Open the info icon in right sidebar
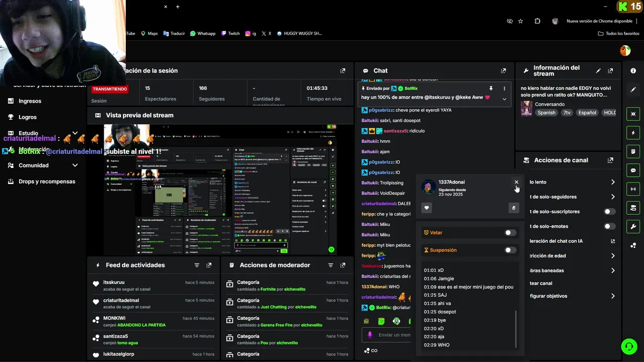The height and width of the screenshot is (362, 644). (633, 71)
